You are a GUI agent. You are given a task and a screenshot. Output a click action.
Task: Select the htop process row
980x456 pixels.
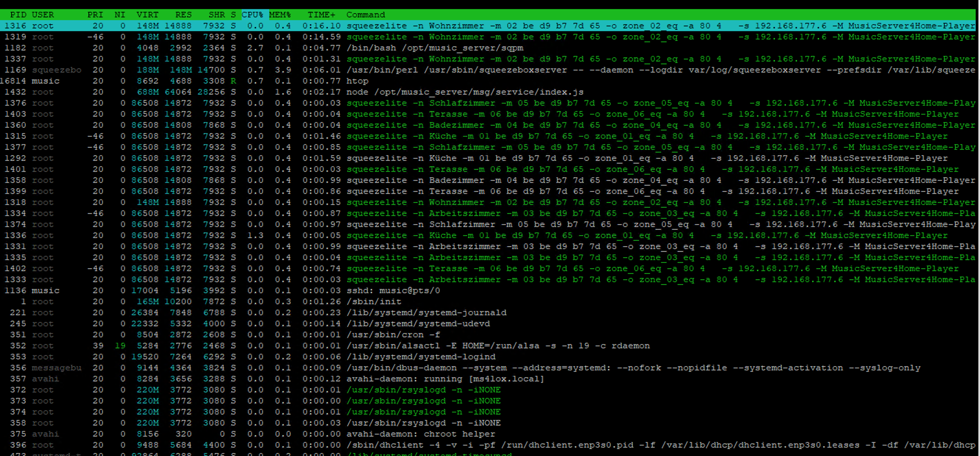tap(357, 81)
